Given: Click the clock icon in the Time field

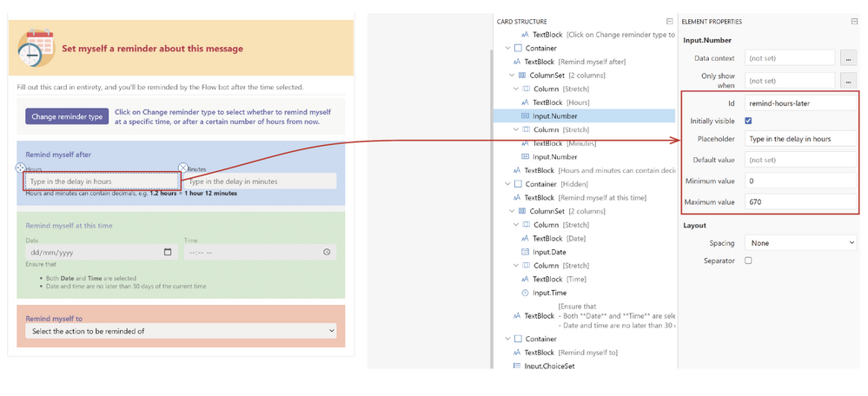Looking at the screenshot, I should pyautogui.click(x=327, y=252).
